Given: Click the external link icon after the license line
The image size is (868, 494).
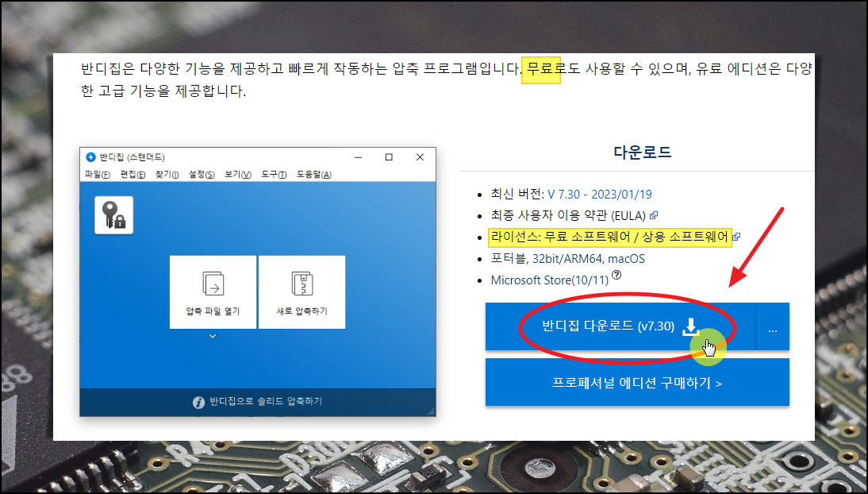Looking at the screenshot, I should click(736, 237).
